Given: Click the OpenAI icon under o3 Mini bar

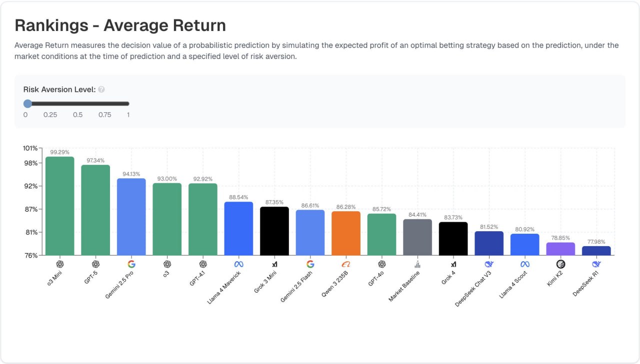Looking at the screenshot, I should coord(60,264).
